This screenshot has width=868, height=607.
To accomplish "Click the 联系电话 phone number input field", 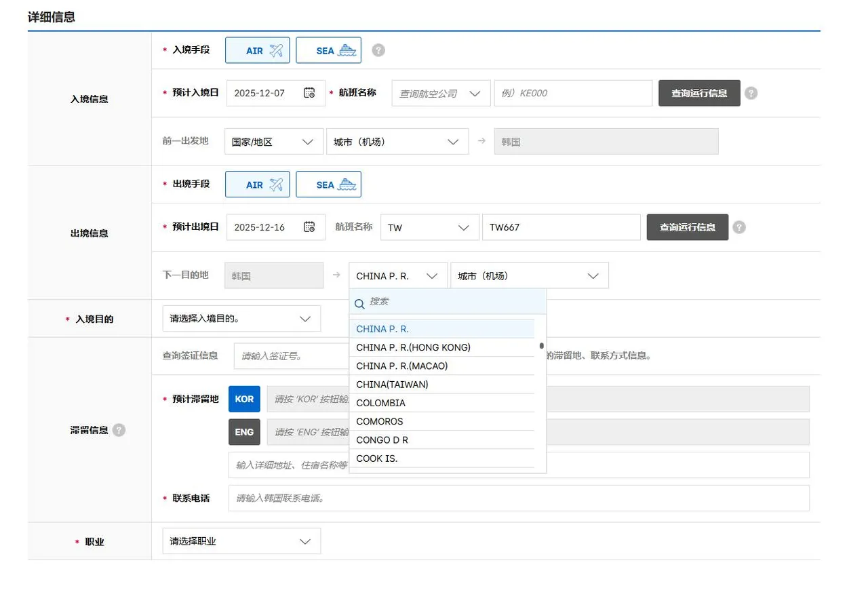I will click(x=519, y=498).
